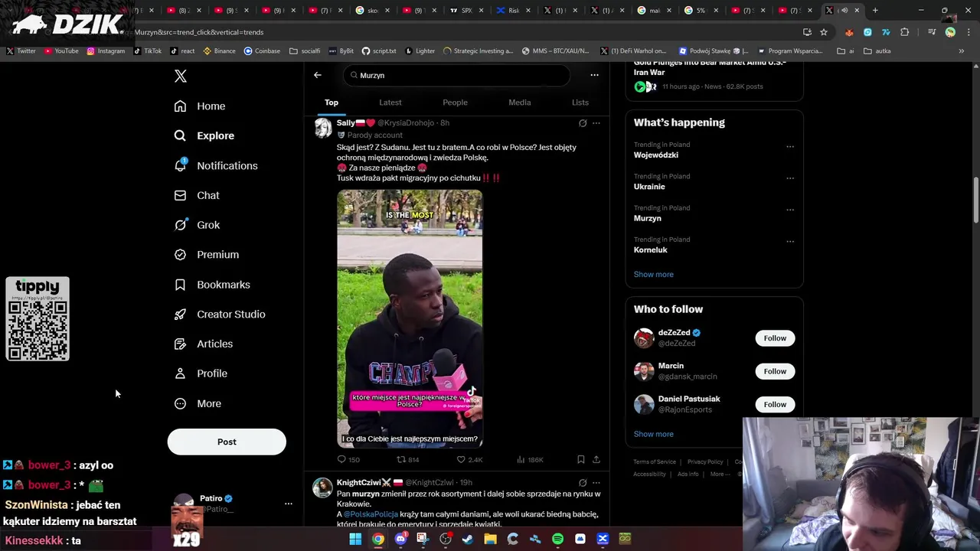Select the Top search tab

click(332, 103)
